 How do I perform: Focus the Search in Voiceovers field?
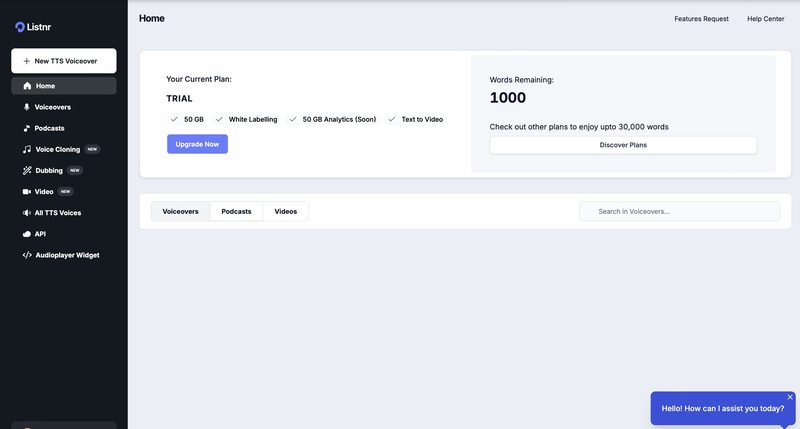tap(680, 211)
